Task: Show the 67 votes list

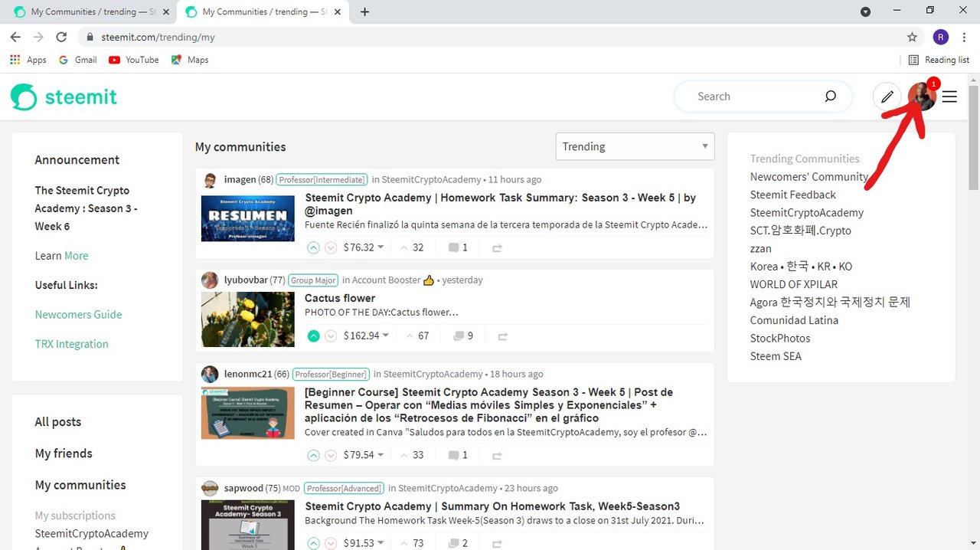Action: 417,336
